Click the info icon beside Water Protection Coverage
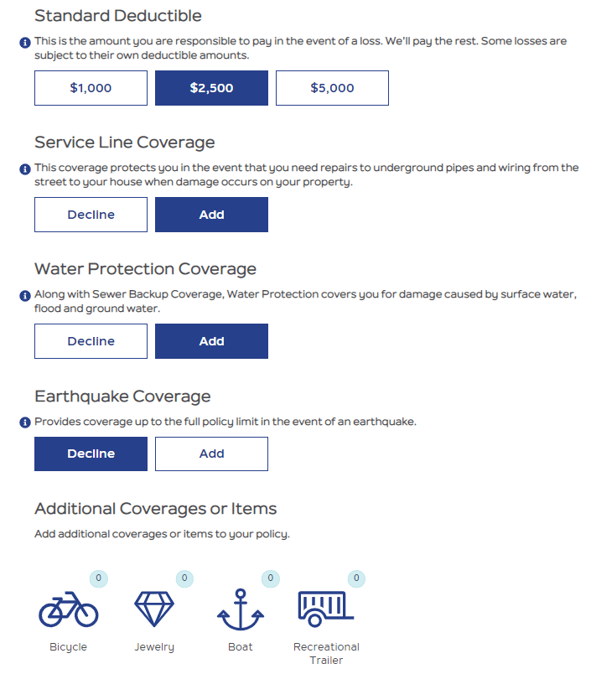This screenshot has width=591, height=700. tap(23, 295)
